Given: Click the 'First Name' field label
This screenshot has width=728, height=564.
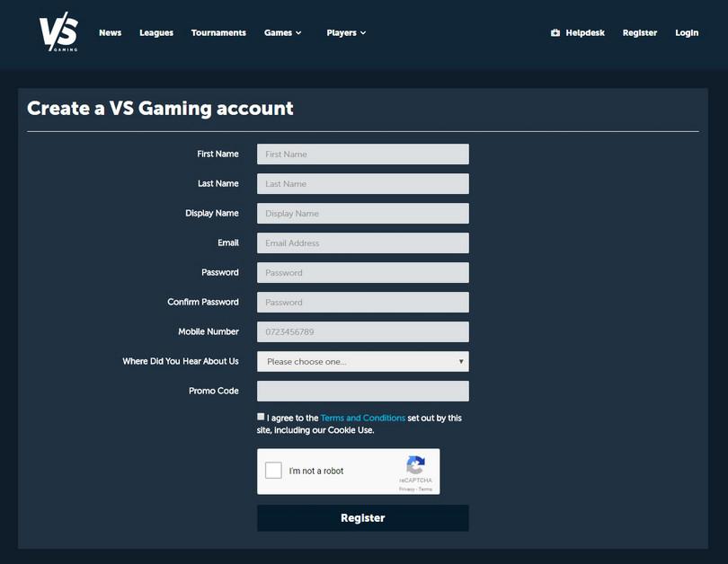Looking at the screenshot, I should click(x=218, y=154).
